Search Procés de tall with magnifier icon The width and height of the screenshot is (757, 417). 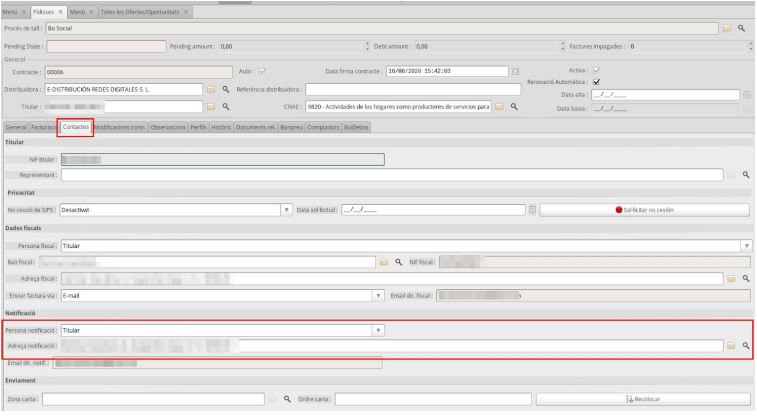(x=742, y=28)
